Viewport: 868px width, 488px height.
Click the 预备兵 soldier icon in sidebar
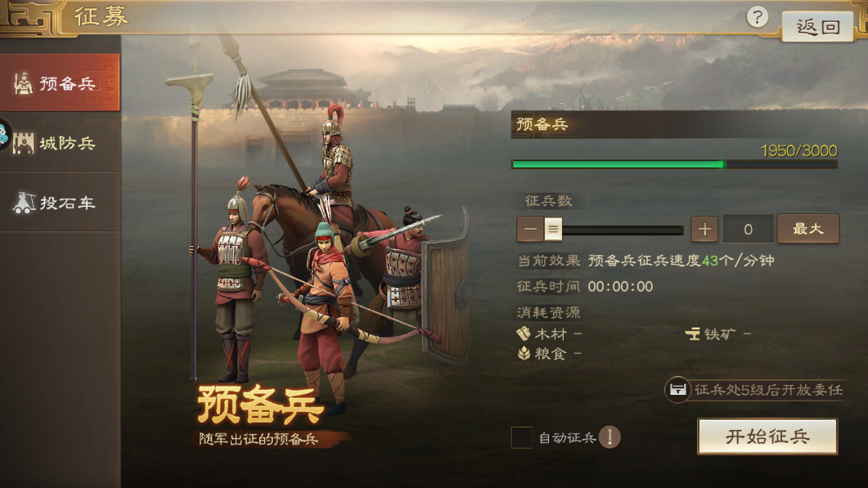click(x=23, y=83)
